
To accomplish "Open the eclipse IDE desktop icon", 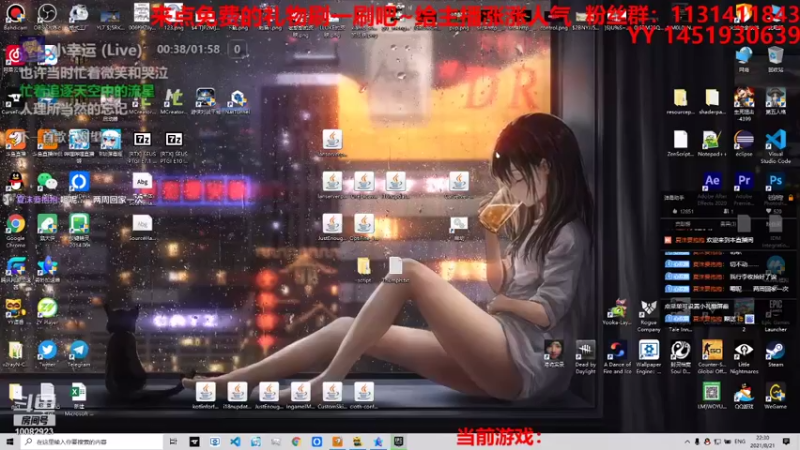I will tap(744, 143).
